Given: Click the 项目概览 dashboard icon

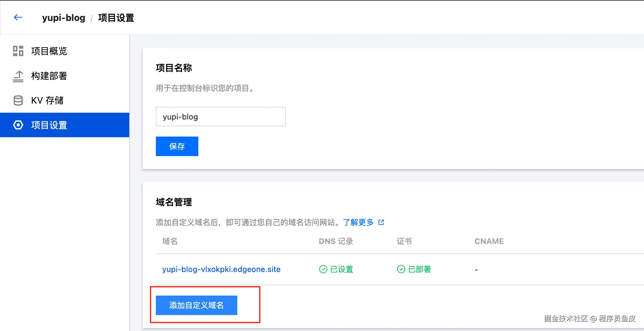Looking at the screenshot, I should (x=18, y=51).
